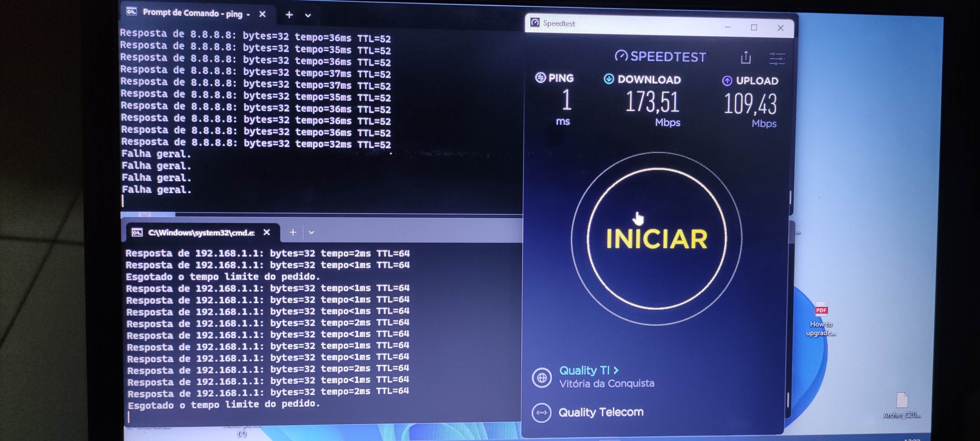Image resolution: width=980 pixels, height=441 pixels.
Task: Expand the Quality TI server chevron
Action: [616, 370]
